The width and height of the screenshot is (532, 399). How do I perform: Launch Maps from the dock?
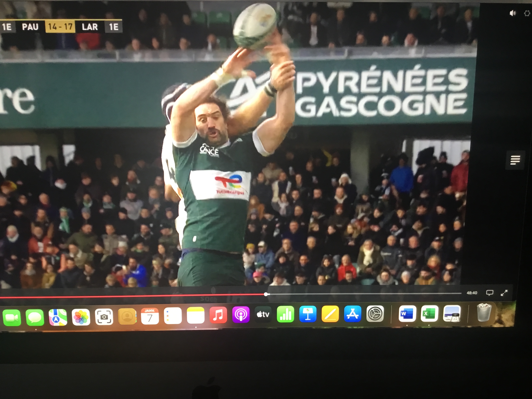click(58, 318)
